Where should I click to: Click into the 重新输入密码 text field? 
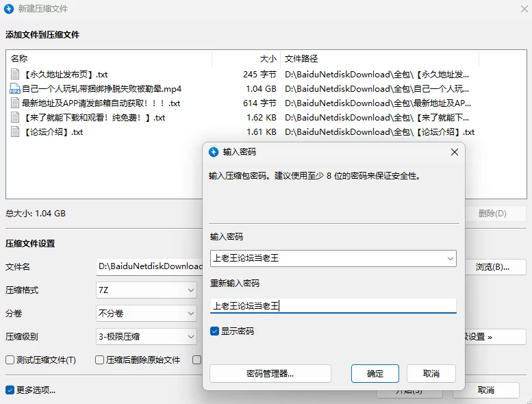click(333, 306)
